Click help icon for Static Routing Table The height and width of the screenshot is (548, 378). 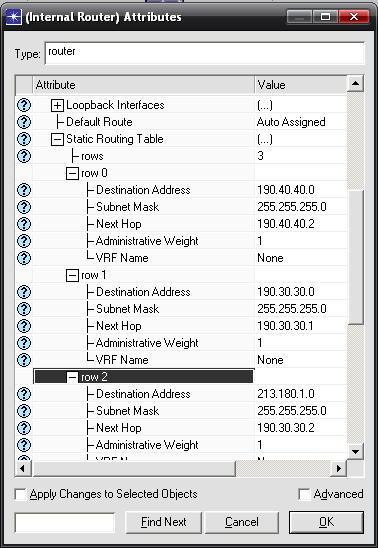tap(24, 139)
